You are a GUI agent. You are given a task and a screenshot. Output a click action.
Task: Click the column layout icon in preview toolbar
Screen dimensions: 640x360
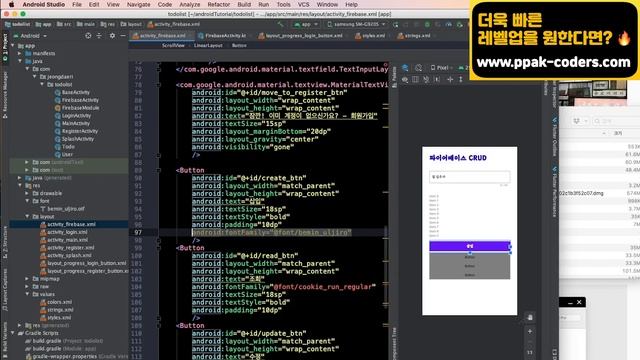click(x=416, y=80)
